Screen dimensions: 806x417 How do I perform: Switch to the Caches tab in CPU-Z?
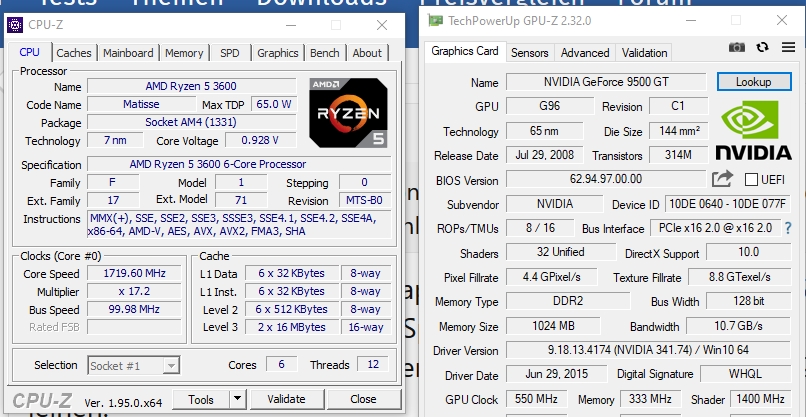tap(74, 53)
